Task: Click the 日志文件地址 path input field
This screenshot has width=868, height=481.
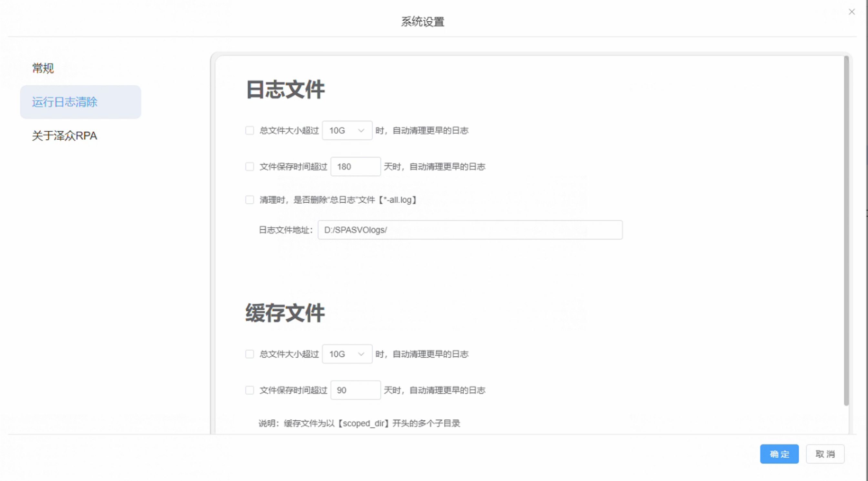Action: pos(470,230)
